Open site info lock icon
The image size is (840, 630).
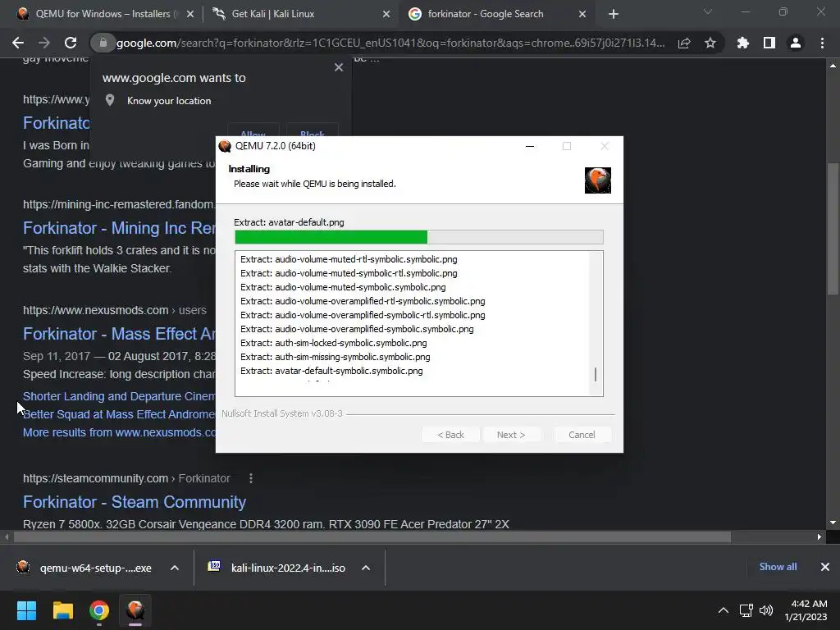coord(103,43)
